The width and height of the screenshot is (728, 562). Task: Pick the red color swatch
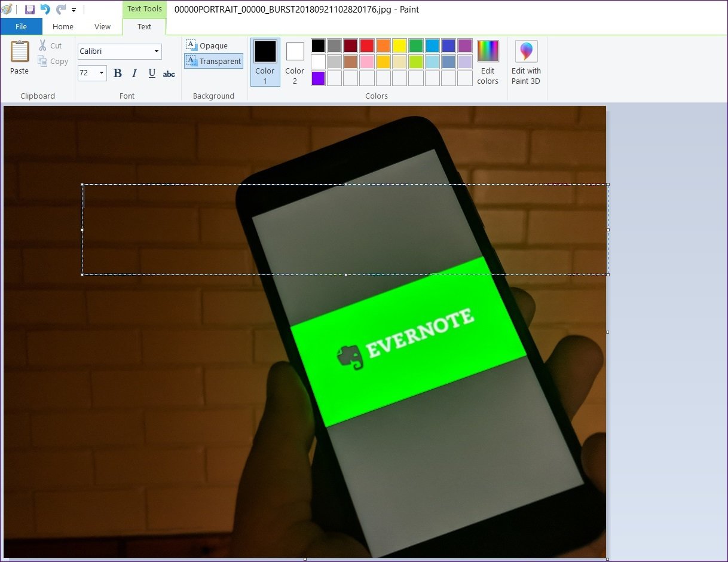367,45
